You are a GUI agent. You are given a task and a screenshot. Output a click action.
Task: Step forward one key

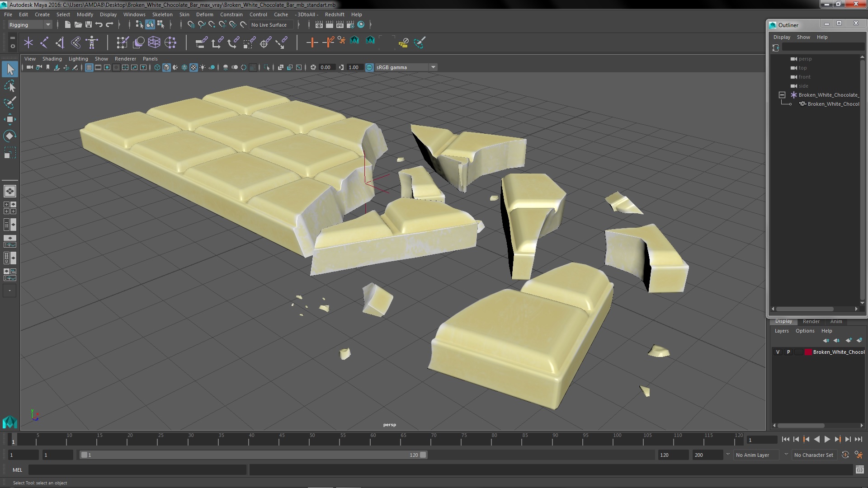837,439
